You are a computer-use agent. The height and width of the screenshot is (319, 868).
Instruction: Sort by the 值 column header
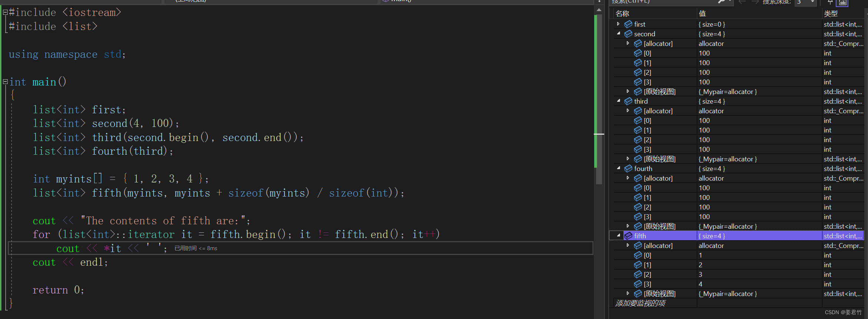click(759, 14)
